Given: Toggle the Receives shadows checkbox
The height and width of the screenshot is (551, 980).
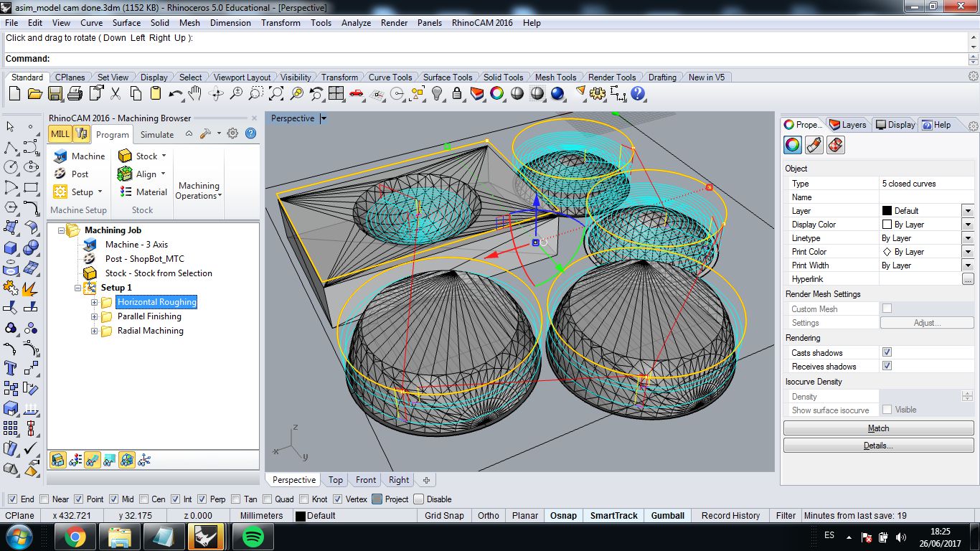Looking at the screenshot, I should 887,366.
